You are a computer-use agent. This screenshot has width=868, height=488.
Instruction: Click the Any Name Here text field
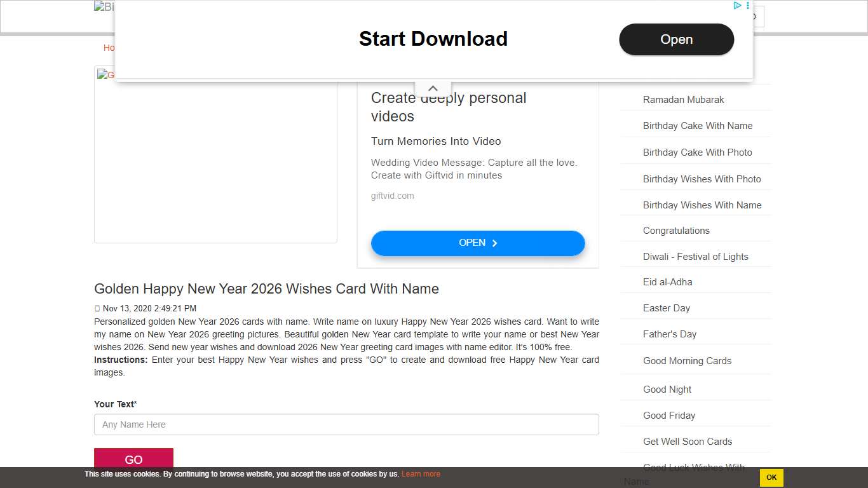346,424
